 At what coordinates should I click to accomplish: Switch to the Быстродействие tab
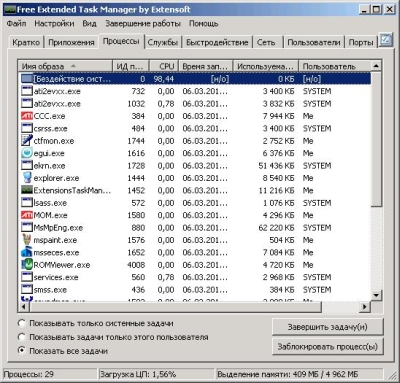point(217,42)
